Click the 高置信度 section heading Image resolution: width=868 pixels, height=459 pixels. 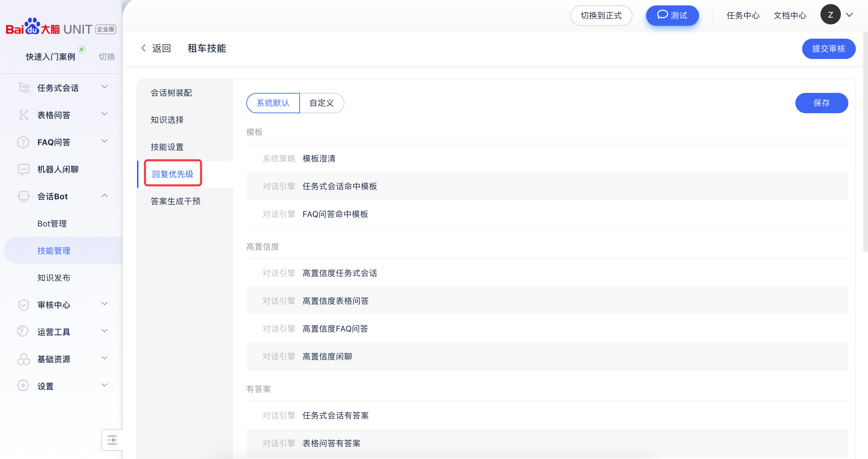263,247
